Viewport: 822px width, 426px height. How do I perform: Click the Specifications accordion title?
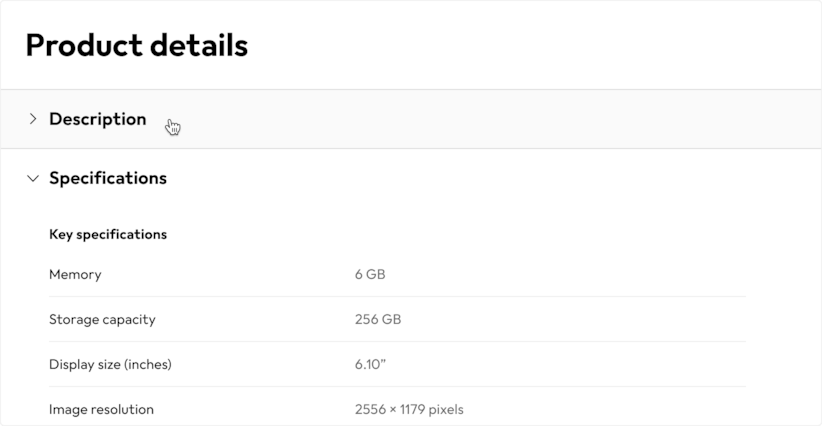point(108,178)
